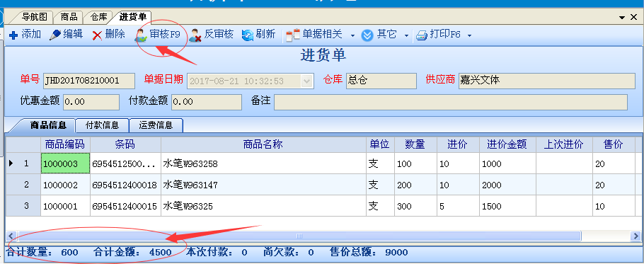The width and height of the screenshot is (644, 264).
Task: Switch to the 导航图 tab
Action: (x=34, y=17)
